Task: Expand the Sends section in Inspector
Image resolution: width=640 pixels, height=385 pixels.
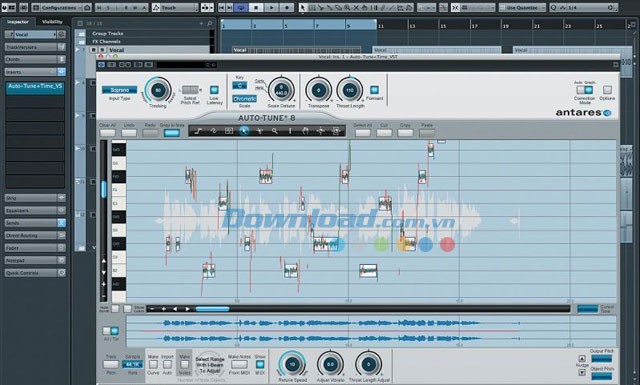Action: (x=35, y=223)
